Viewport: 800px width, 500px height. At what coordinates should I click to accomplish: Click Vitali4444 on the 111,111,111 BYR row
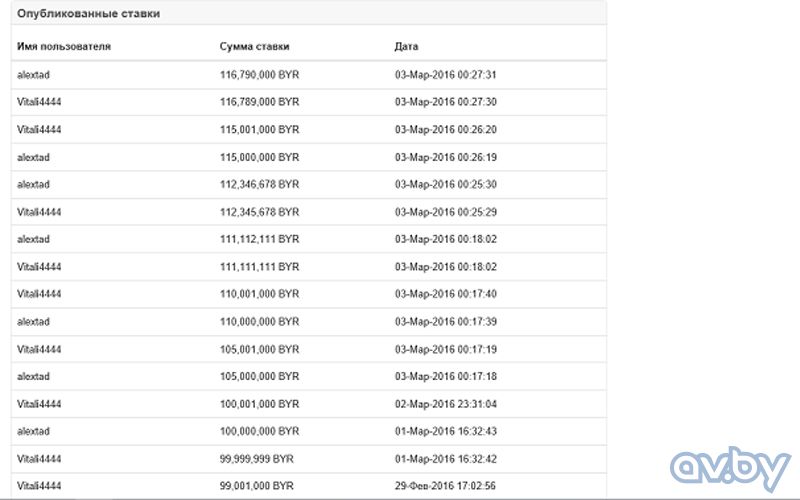[x=39, y=267]
